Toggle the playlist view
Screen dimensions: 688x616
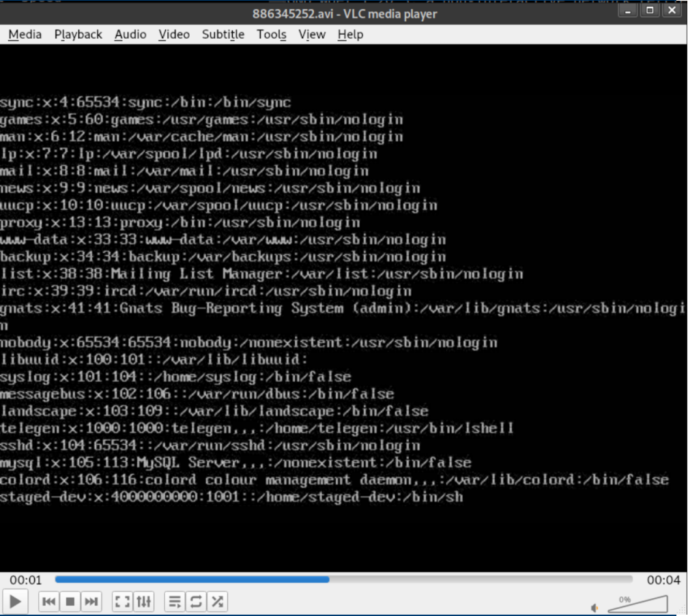175,602
